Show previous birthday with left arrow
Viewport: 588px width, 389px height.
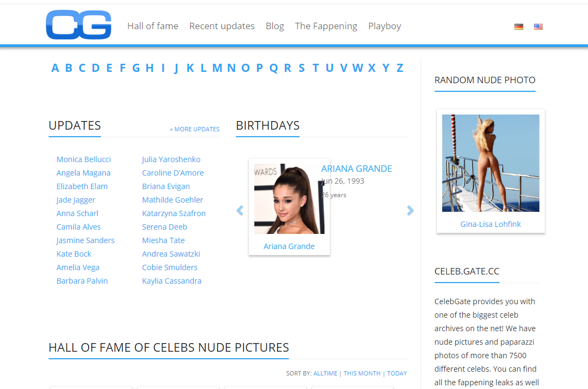coord(240,211)
